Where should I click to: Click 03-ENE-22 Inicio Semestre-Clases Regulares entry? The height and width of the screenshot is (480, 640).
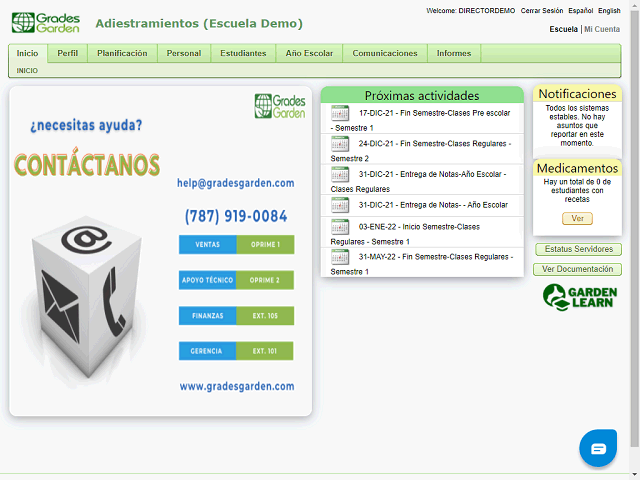click(x=422, y=232)
